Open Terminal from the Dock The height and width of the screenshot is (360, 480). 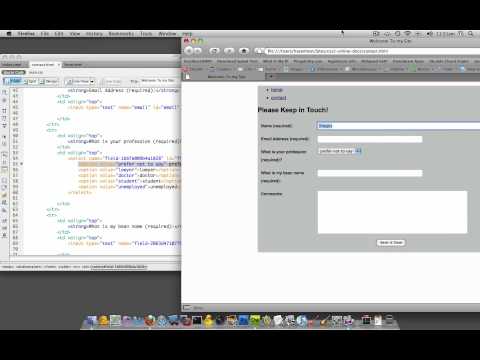click(197, 321)
